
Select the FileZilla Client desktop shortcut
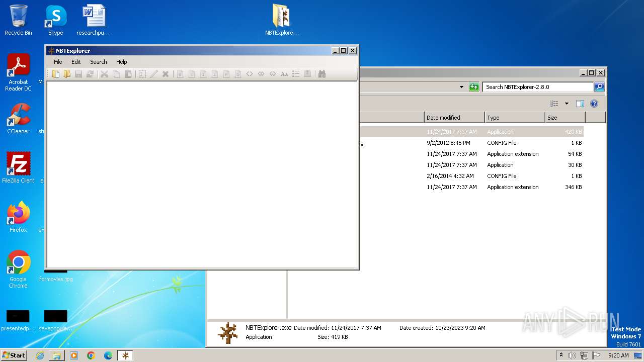point(18,168)
